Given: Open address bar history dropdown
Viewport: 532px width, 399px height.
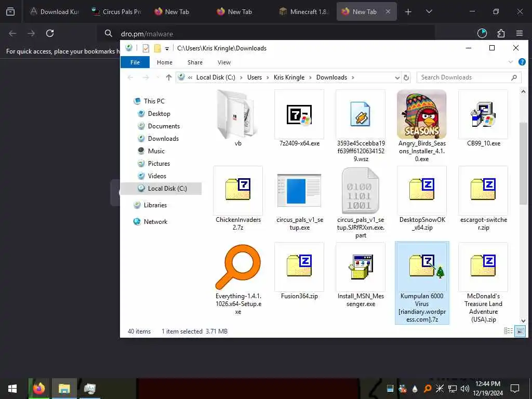Looking at the screenshot, I should point(397,78).
